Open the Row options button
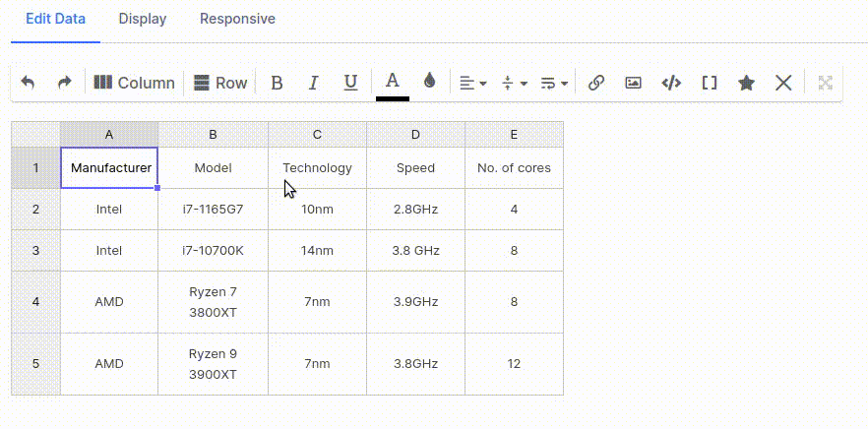This screenshot has width=868, height=429. tap(219, 83)
